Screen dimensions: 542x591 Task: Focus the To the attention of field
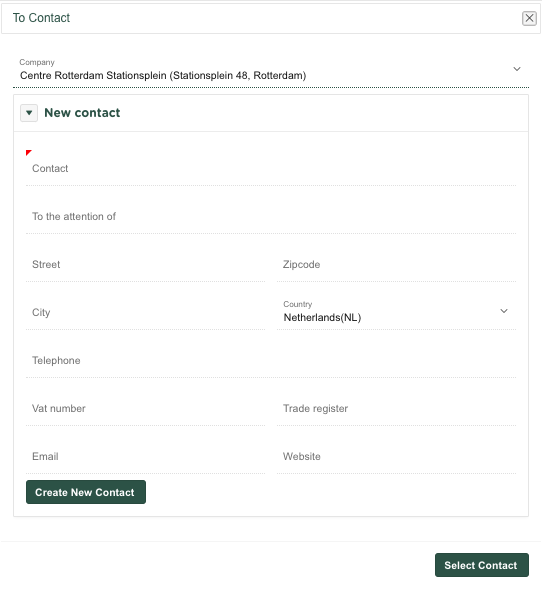click(271, 217)
